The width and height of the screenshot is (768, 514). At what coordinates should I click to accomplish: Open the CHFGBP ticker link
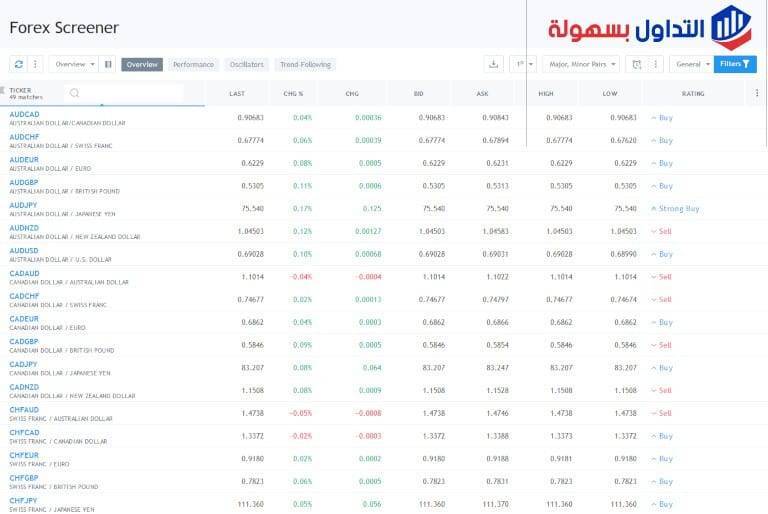click(24, 478)
